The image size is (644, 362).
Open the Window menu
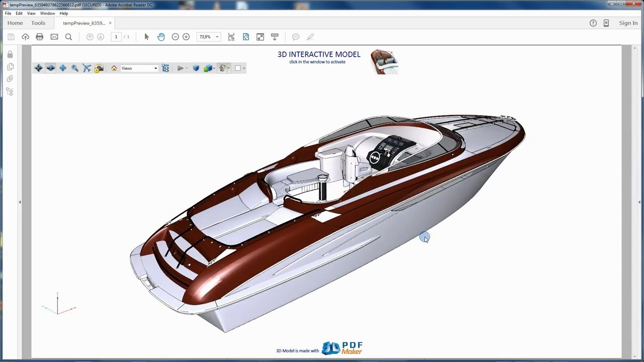pos(47,14)
